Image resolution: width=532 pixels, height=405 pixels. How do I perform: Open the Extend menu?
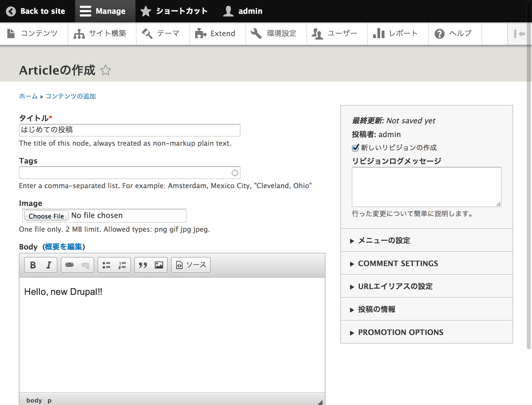click(218, 34)
